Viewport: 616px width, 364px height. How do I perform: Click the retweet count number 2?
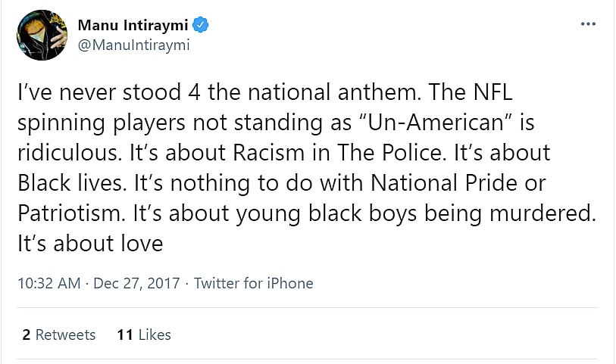tap(27, 334)
